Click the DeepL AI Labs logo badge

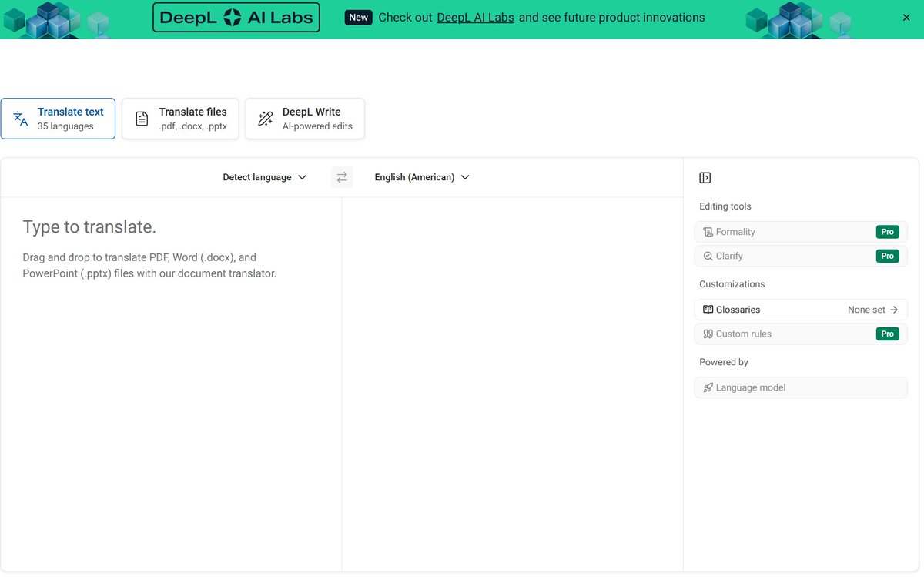pyautogui.click(x=236, y=17)
